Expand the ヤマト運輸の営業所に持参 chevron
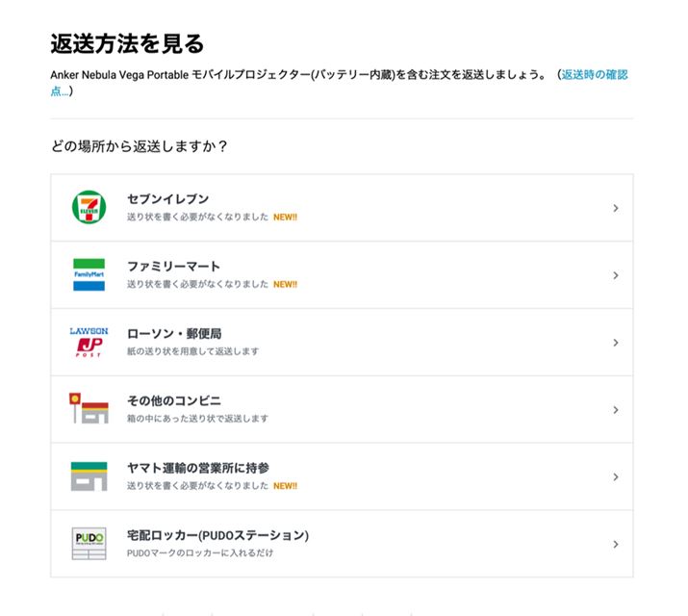This screenshot has width=688, height=616. pos(616,477)
